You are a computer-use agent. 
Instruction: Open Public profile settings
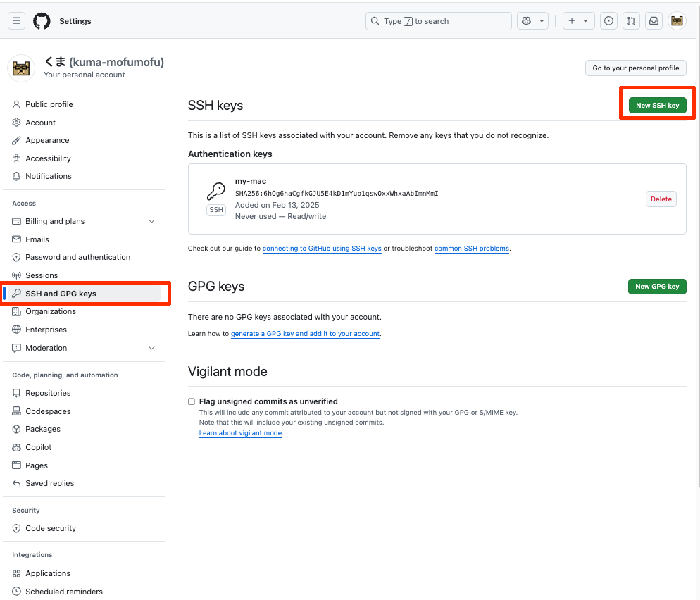coord(49,104)
